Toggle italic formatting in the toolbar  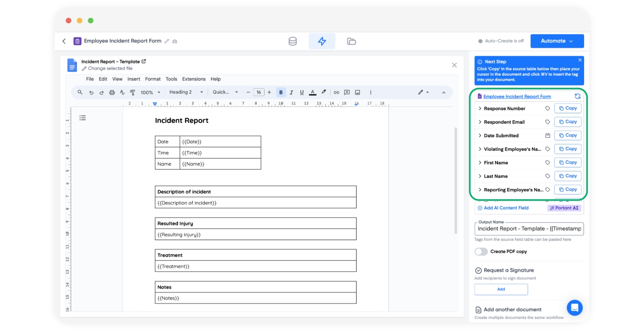291,92
